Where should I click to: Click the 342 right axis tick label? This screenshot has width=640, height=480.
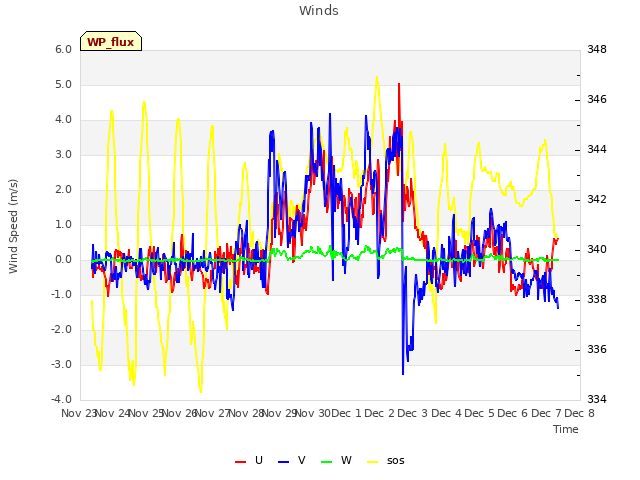(x=597, y=199)
